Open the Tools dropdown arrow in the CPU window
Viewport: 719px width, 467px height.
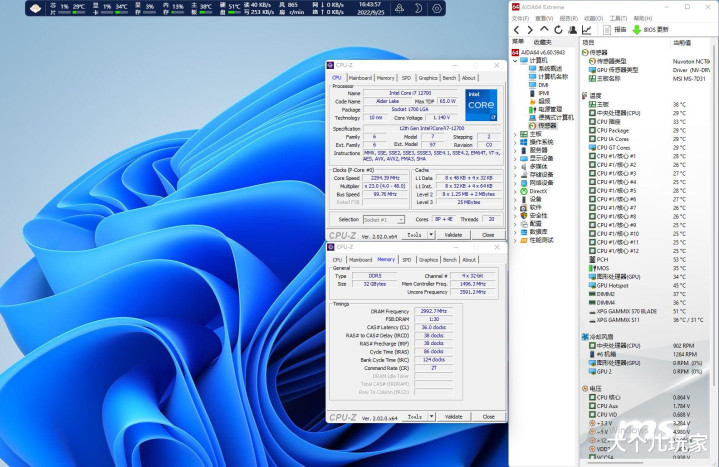pos(429,234)
